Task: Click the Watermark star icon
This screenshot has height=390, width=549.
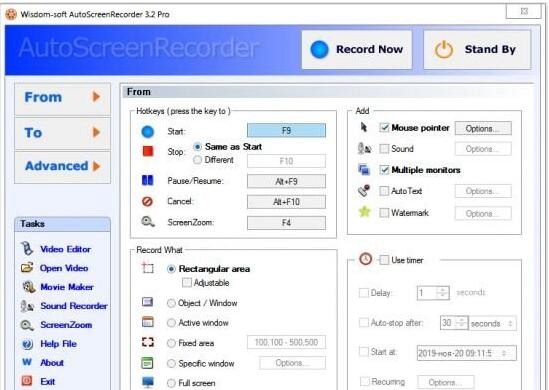Action: (364, 211)
